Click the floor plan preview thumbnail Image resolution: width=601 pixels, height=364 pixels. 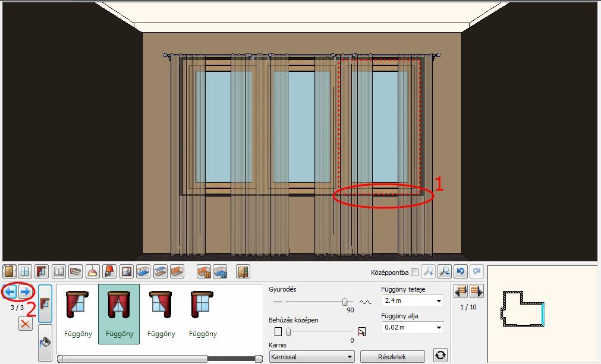pyautogui.click(x=523, y=309)
